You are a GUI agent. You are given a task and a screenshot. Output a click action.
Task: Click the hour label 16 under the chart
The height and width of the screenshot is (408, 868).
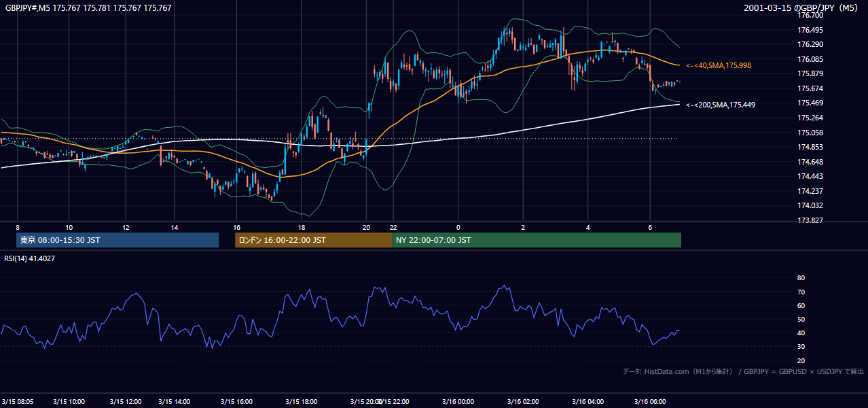point(236,227)
